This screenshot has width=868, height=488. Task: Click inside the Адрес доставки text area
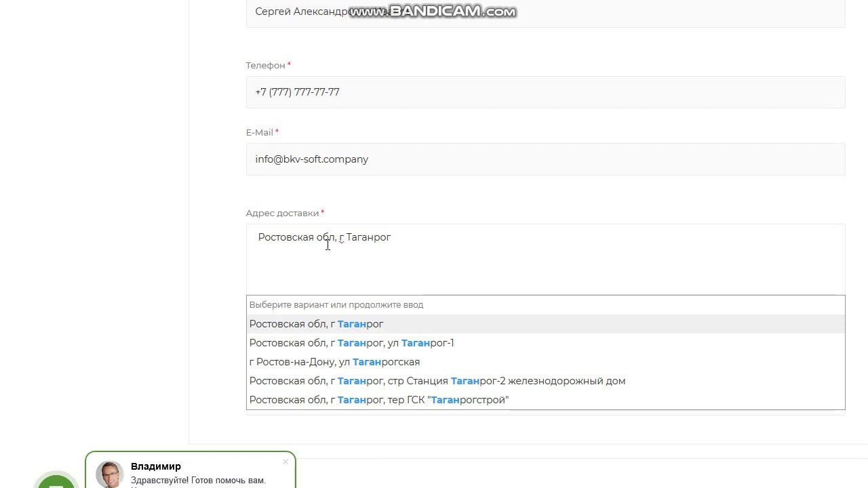click(x=545, y=260)
